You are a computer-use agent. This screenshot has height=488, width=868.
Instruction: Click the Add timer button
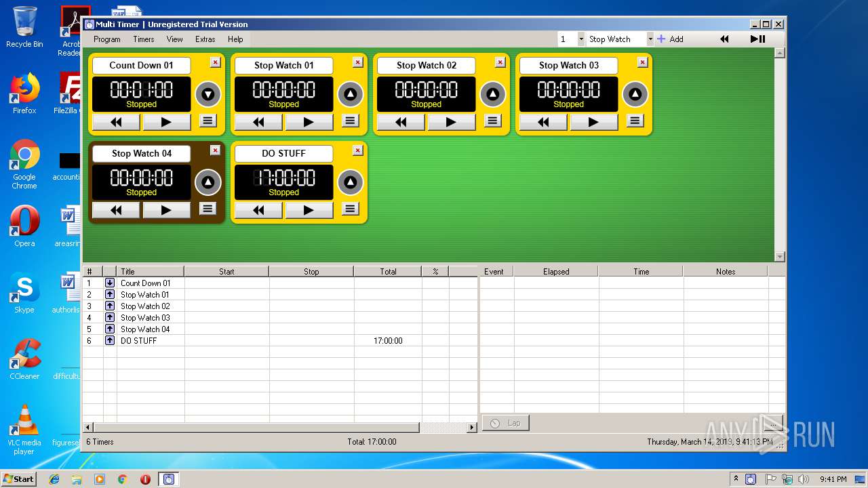pyautogui.click(x=671, y=39)
